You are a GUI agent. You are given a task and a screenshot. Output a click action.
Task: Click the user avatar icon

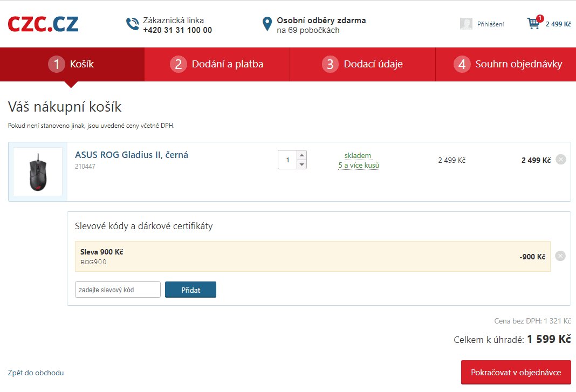(x=466, y=24)
